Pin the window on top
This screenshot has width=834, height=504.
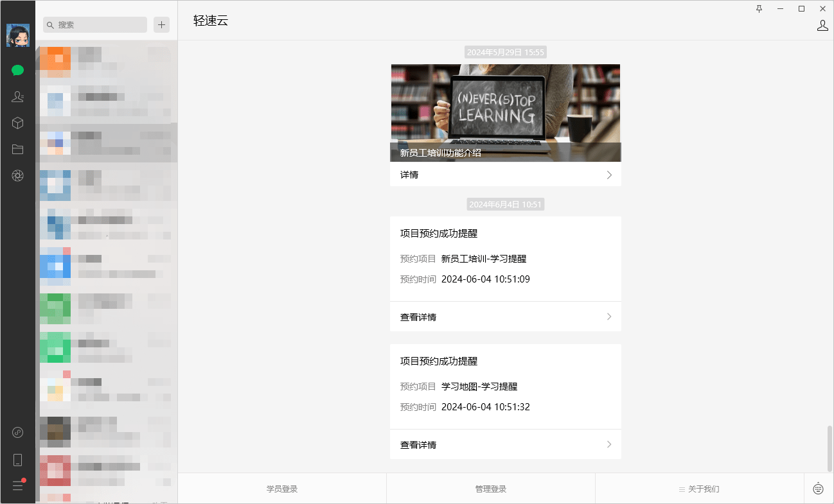[x=759, y=8]
